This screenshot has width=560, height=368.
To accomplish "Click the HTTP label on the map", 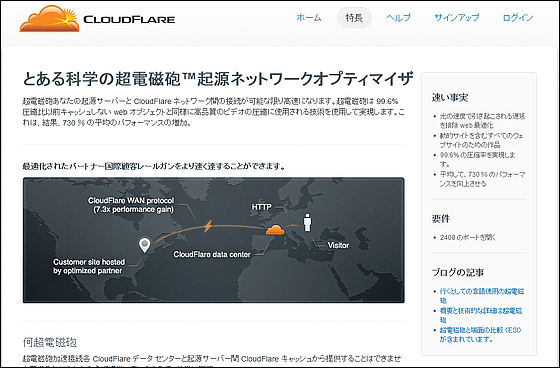I will tap(261, 207).
